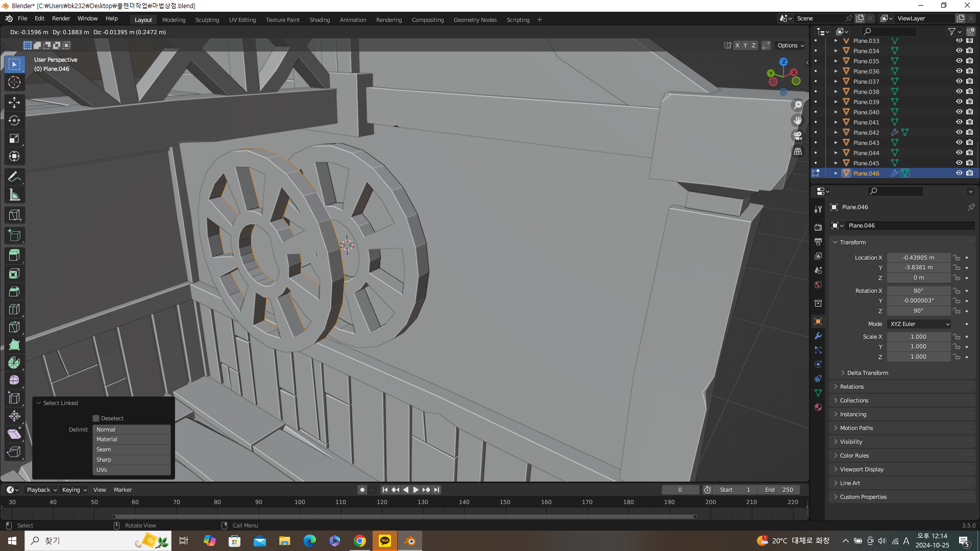The image size is (980, 551).
Task: Select the Rotate tool
Action: [14, 120]
